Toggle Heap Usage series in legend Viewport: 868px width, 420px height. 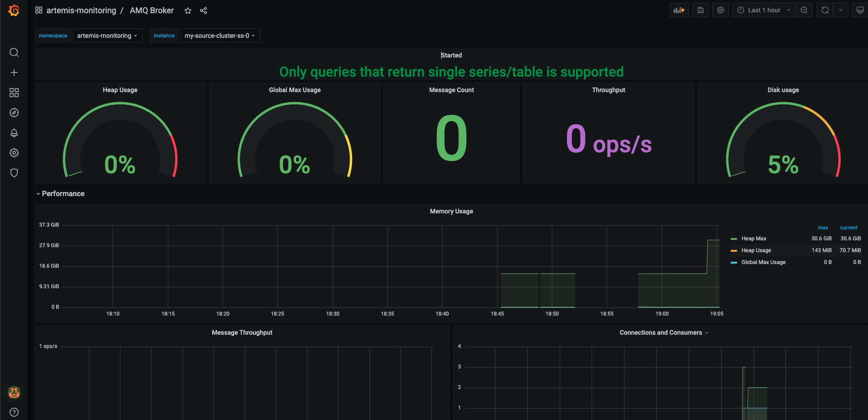pos(756,250)
